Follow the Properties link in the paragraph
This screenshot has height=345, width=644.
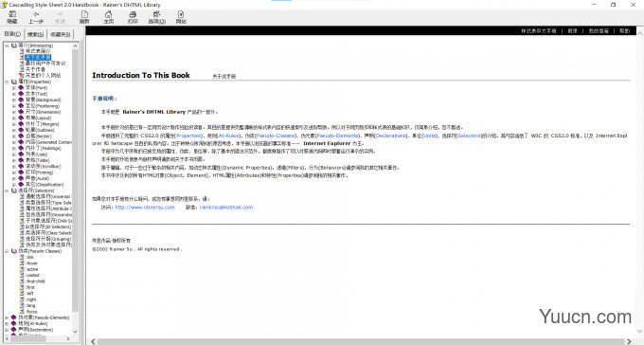coord(188,136)
